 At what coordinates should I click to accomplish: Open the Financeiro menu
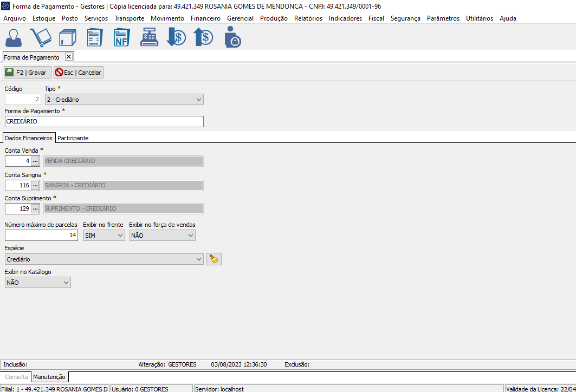click(x=206, y=18)
